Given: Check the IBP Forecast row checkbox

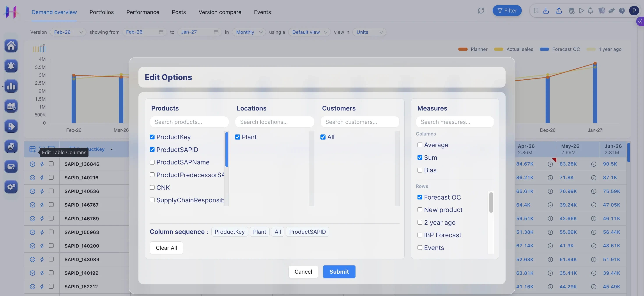Looking at the screenshot, I should pyautogui.click(x=420, y=235).
